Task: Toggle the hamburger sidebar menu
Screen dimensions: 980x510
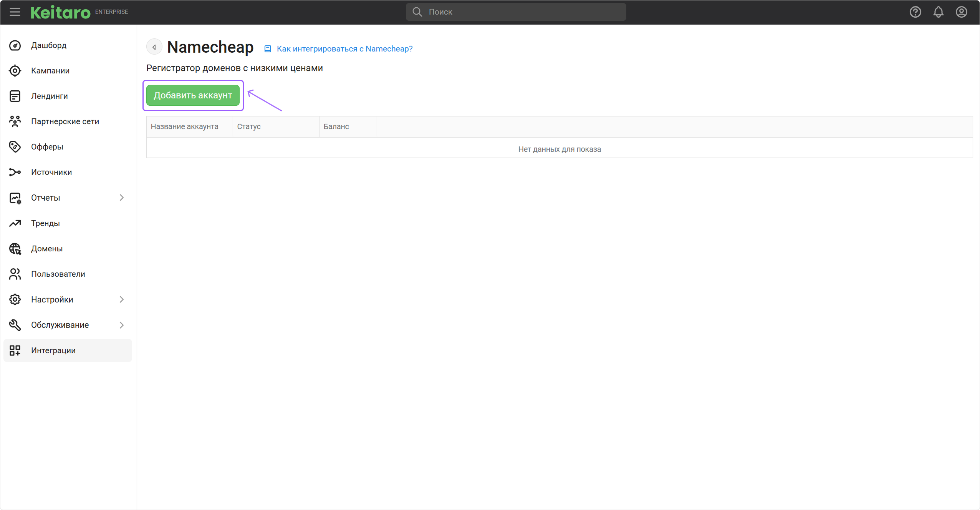Action: (15, 12)
